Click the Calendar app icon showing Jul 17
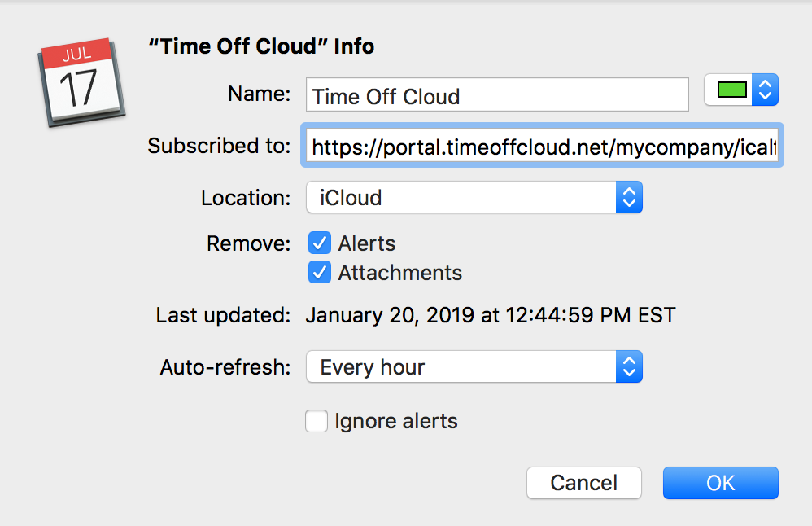Viewport: 812px width, 526px height. pos(81,81)
